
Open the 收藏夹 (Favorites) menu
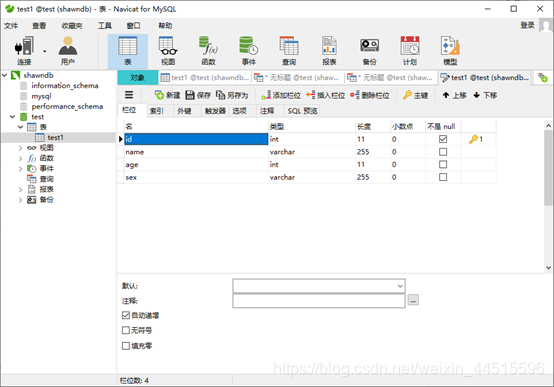[x=72, y=26]
